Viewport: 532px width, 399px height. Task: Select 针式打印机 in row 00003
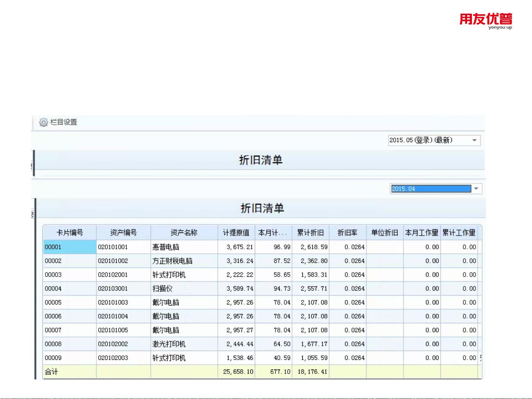(169, 275)
